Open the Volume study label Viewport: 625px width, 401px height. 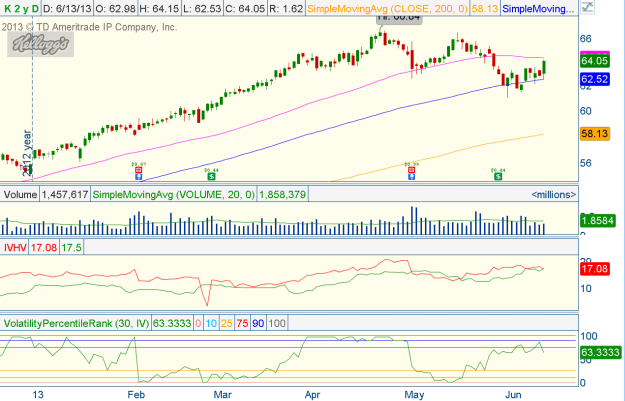[21, 194]
